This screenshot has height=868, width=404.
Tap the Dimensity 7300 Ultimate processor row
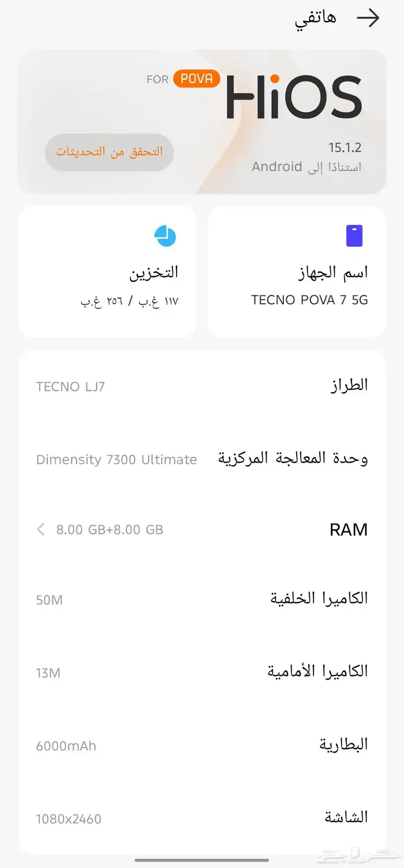(x=202, y=458)
